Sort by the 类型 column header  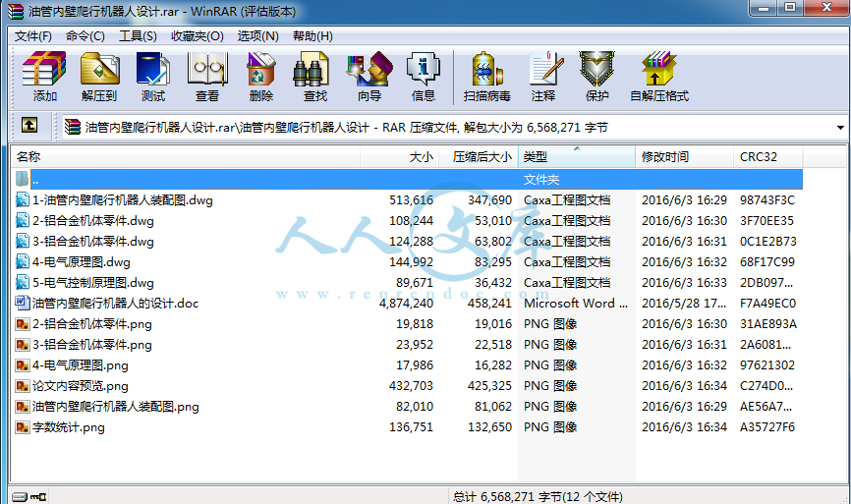tap(577, 157)
